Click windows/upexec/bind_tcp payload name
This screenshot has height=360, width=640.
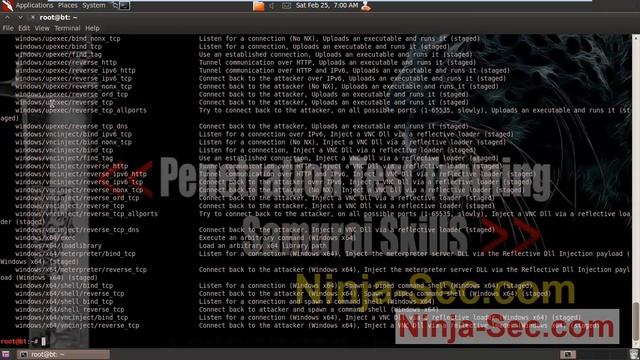(59, 47)
